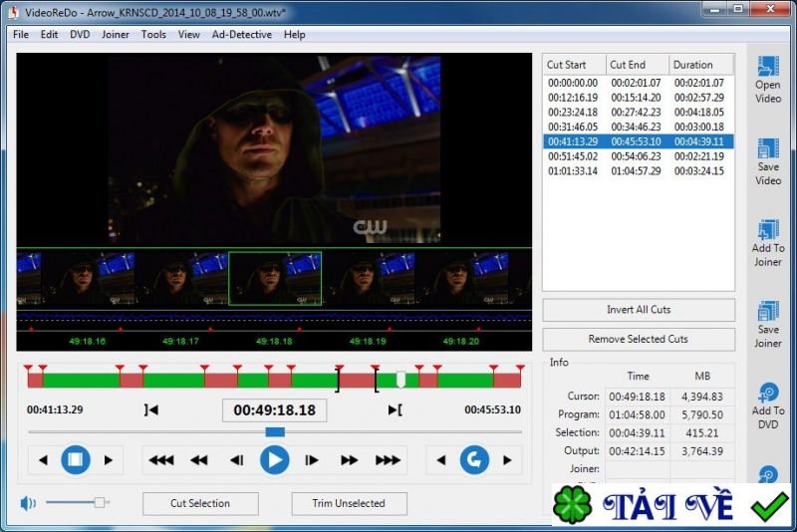Fast rewind with triple-left arrow
The width and height of the screenshot is (797, 532).
(x=161, y=460)
